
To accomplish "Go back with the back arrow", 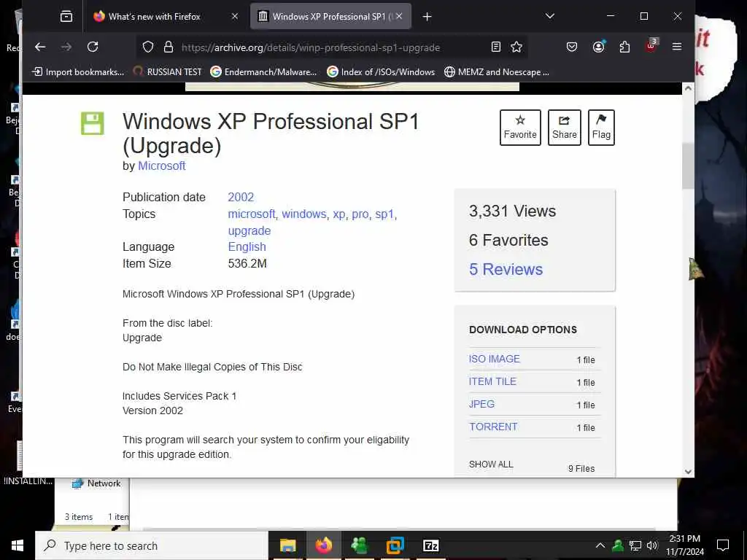I will tap(41, 47).
